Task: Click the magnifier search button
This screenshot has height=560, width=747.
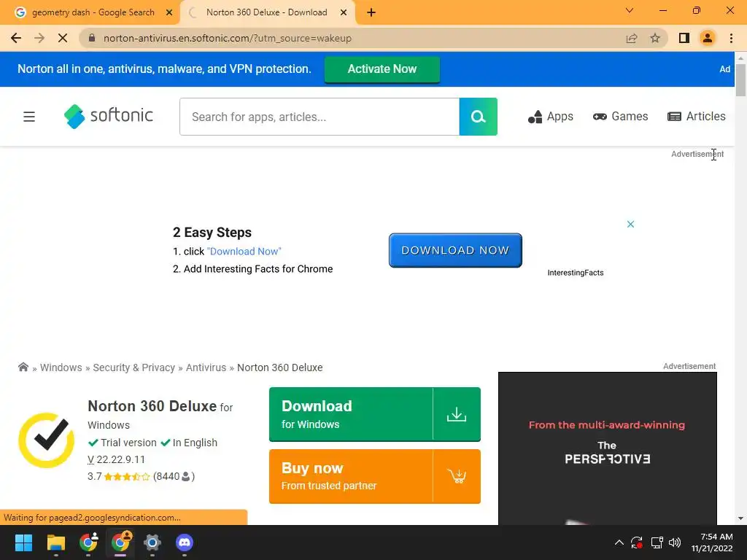Action: [x=479, y=117]
